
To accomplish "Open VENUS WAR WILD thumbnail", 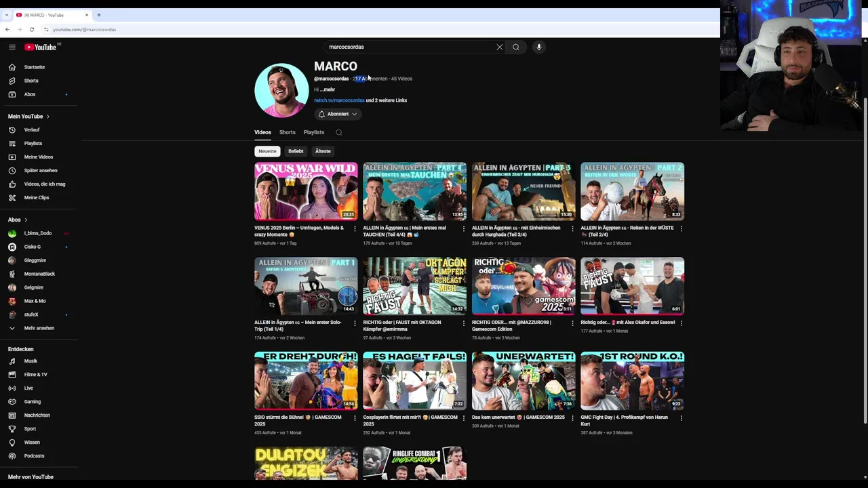I will [306, 191].
